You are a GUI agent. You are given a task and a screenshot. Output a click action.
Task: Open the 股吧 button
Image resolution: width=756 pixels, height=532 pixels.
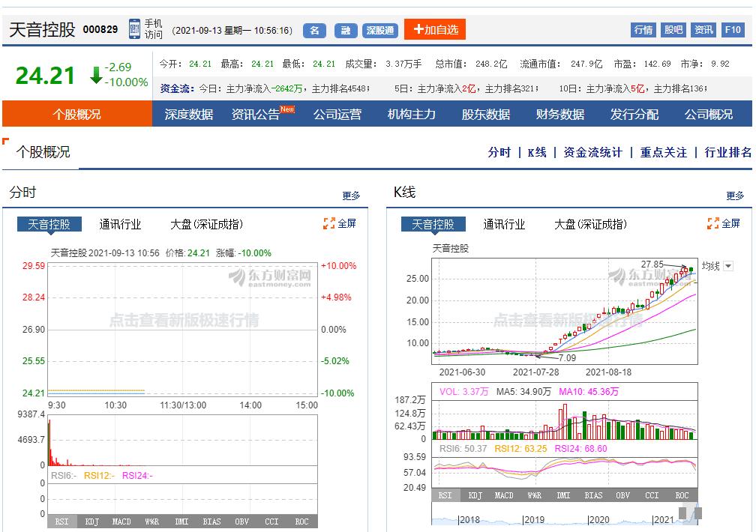673,30
